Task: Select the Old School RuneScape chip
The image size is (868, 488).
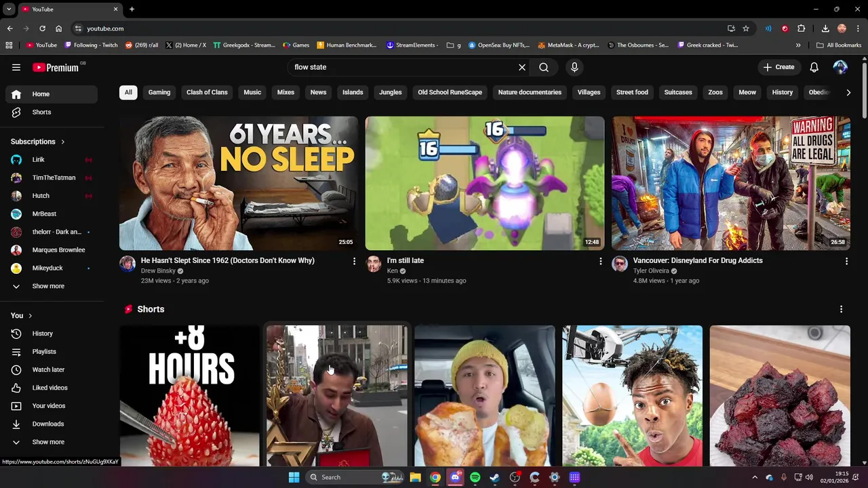Action: [450, 92]
